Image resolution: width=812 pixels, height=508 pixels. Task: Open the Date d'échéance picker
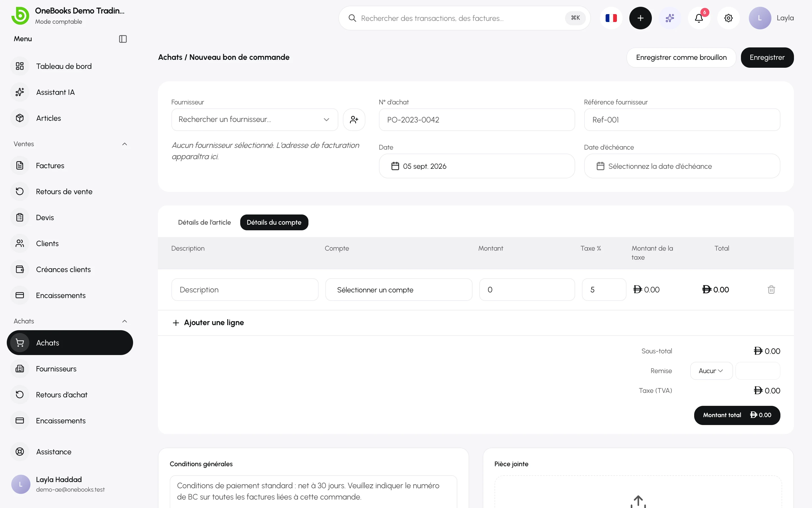point(682,166)
